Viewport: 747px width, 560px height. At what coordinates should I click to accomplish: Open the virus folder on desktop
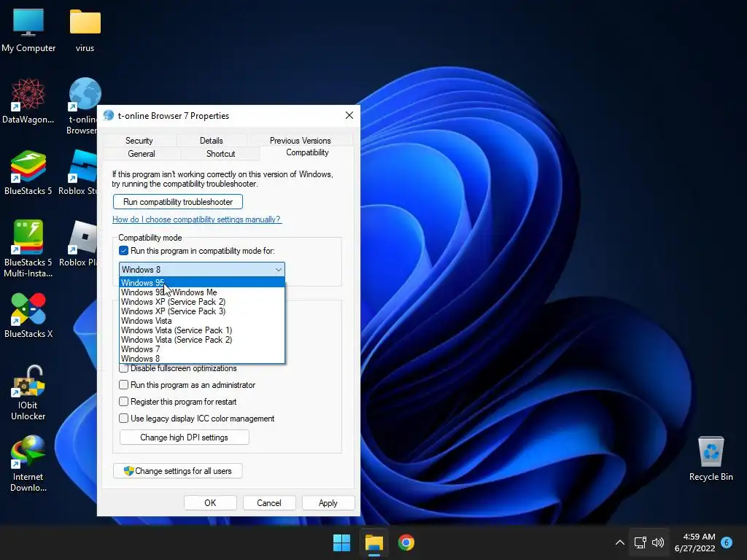[85, 29]
